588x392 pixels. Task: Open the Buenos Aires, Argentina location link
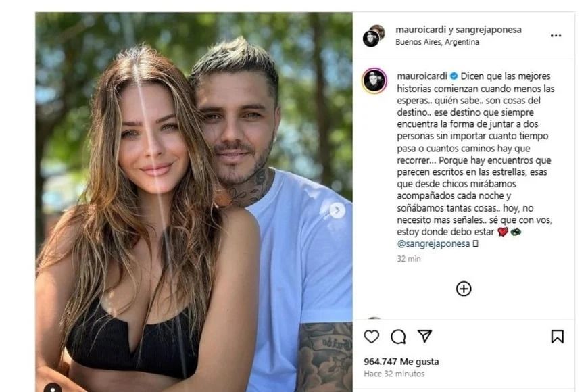pyautogui.click(x=437, y=42)
